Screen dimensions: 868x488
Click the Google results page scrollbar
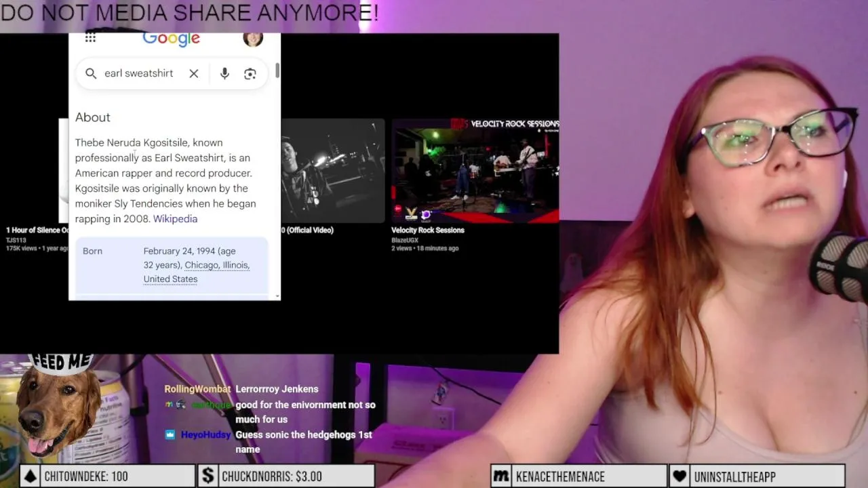click(x=277, y=72)
